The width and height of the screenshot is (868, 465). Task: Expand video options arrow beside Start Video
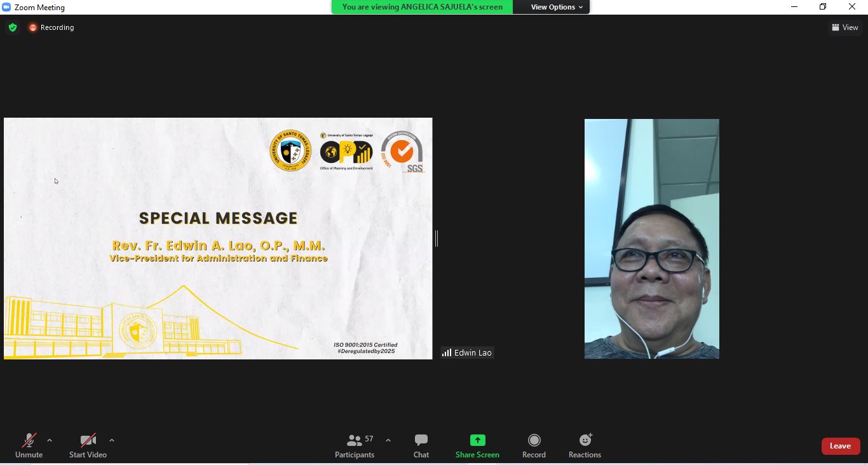tap(112, 440)
